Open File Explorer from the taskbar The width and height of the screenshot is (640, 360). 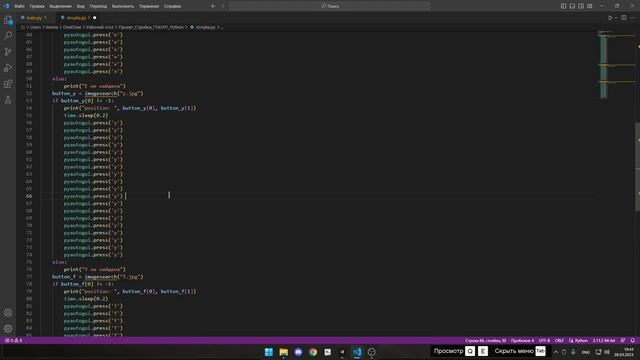[284, 352]
